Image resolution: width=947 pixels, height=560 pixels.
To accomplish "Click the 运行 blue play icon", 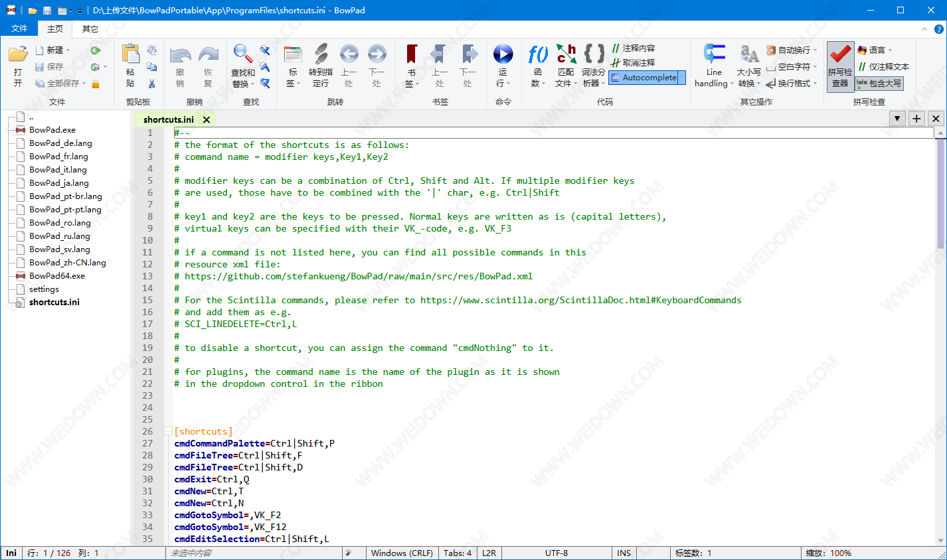I will pyautogui.click(x=503, y=54).
